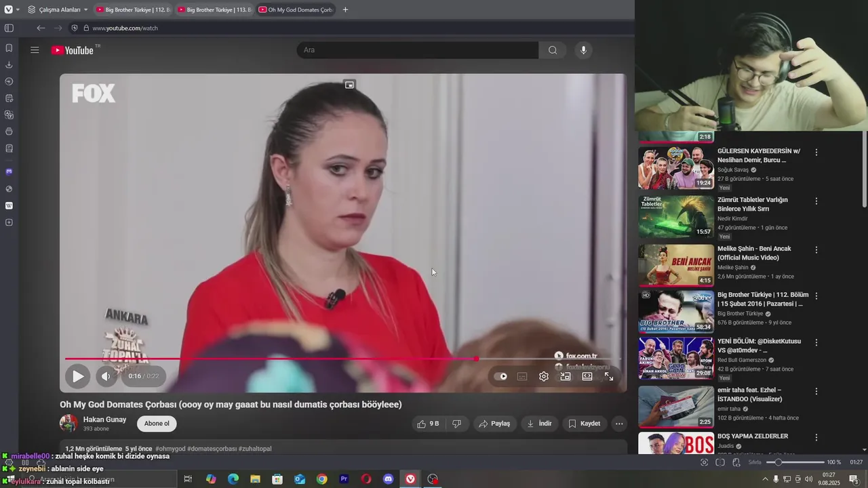The width and height of the screenshot is (868, 488).
Task: Open options menu for Big Brother 112. Bölüm
Action: pos(816,296)
